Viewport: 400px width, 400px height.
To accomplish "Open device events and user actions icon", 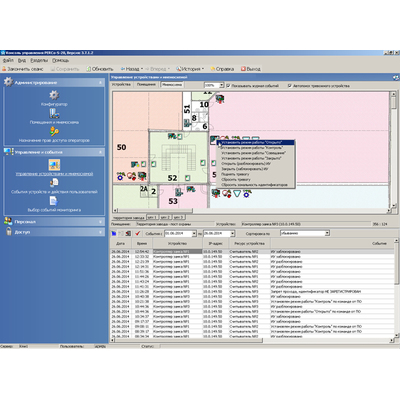I will click(x=54, y=183).
